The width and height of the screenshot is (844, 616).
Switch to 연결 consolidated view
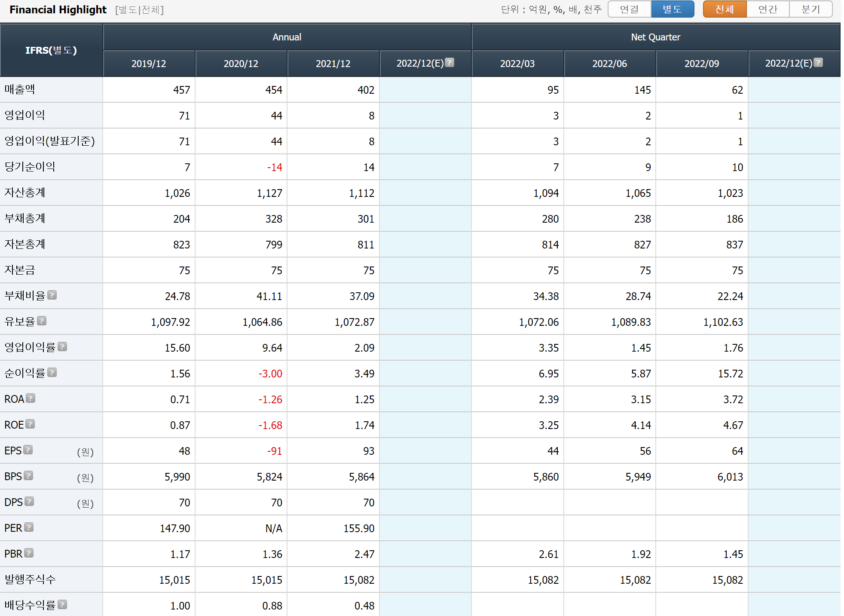pos(630,9)
